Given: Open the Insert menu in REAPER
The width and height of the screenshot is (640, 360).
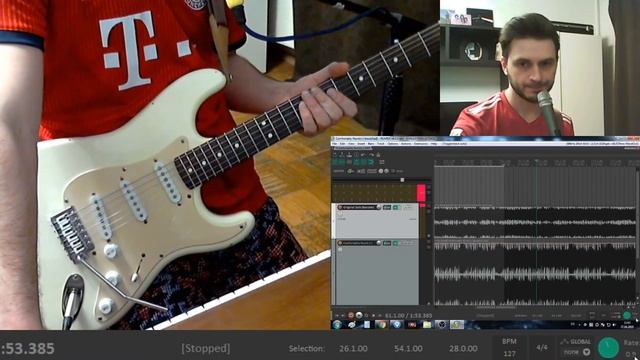Looking at the screenshot, I should 361,144.
